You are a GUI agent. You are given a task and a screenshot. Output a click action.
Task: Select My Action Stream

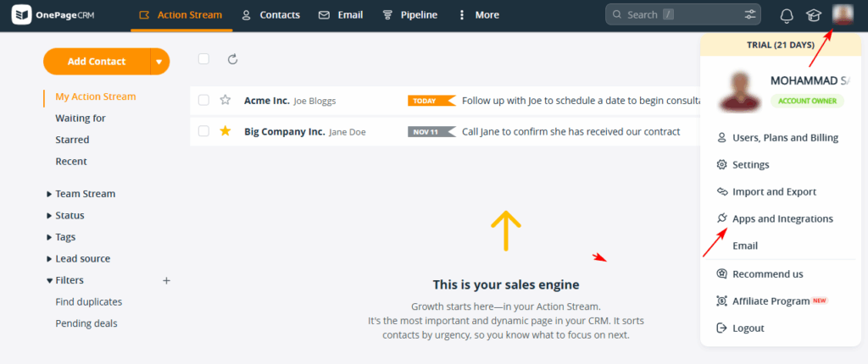95,97
